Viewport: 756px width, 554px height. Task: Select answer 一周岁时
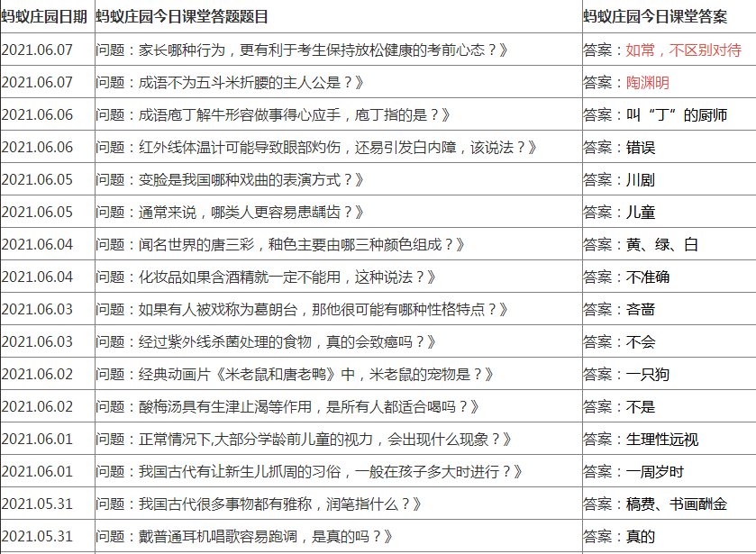pos(655,471)
